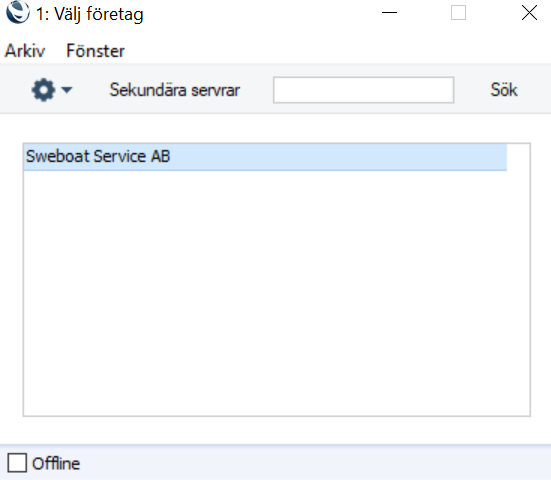
Task: Click the application logo in title bar
Action: [18, 13]
